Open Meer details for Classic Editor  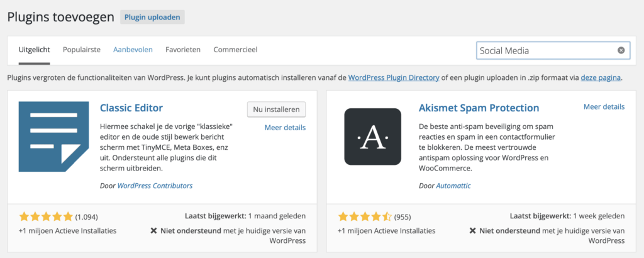(x=285, y=128)
